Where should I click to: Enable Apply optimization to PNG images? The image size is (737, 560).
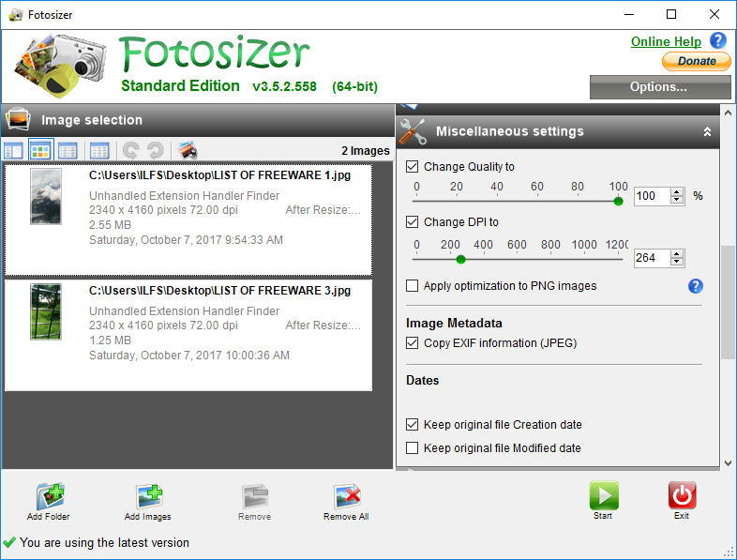click(x=413, y=286)
